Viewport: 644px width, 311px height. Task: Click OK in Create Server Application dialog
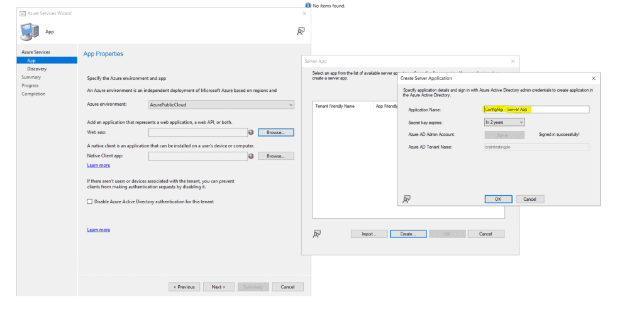pyautogui.click(x=498, y=199)
